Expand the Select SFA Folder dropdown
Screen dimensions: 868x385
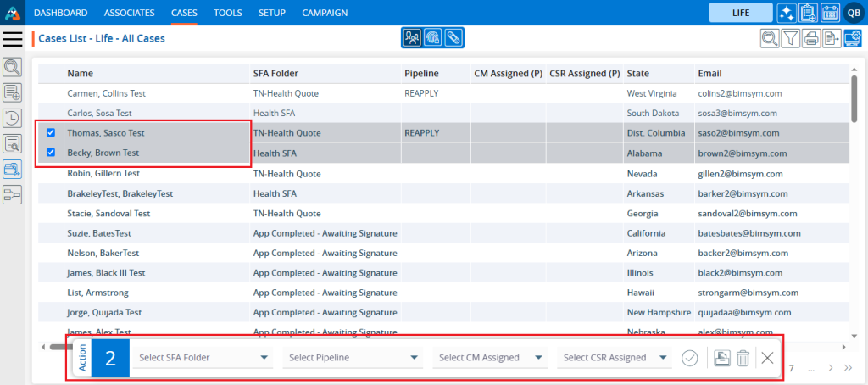[204, 358]
